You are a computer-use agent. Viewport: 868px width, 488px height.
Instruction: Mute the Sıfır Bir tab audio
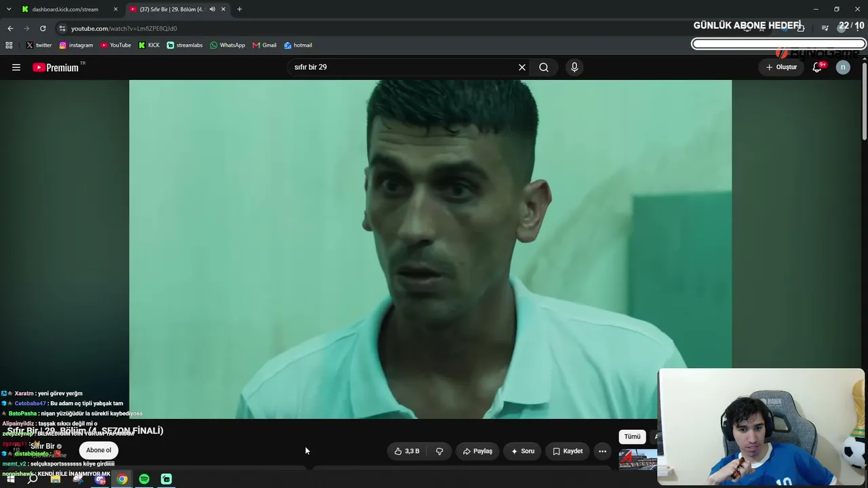[212, 9]
